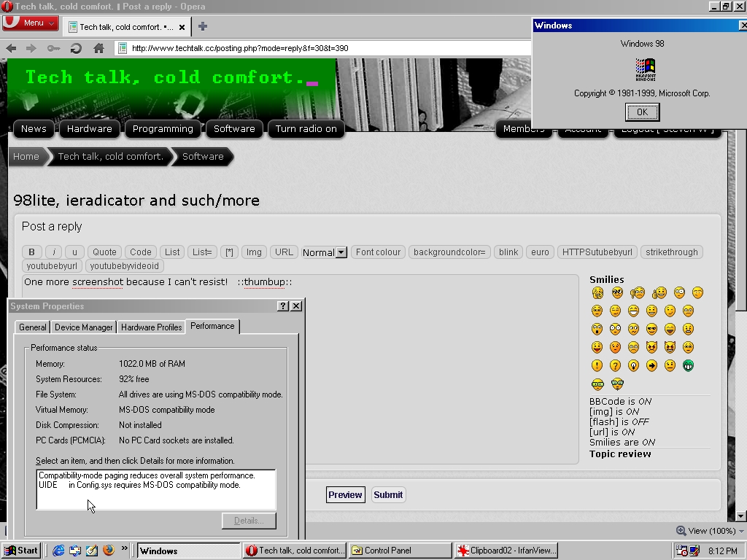Close the Tech talk browser tab
The image size is (747, 560).
point(182,27)
